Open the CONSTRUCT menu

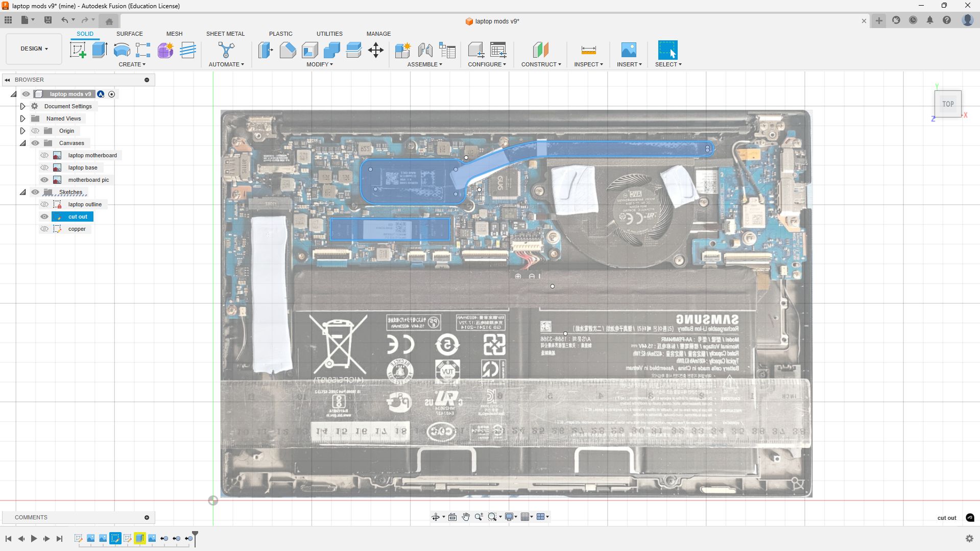[x=541, y=64]
